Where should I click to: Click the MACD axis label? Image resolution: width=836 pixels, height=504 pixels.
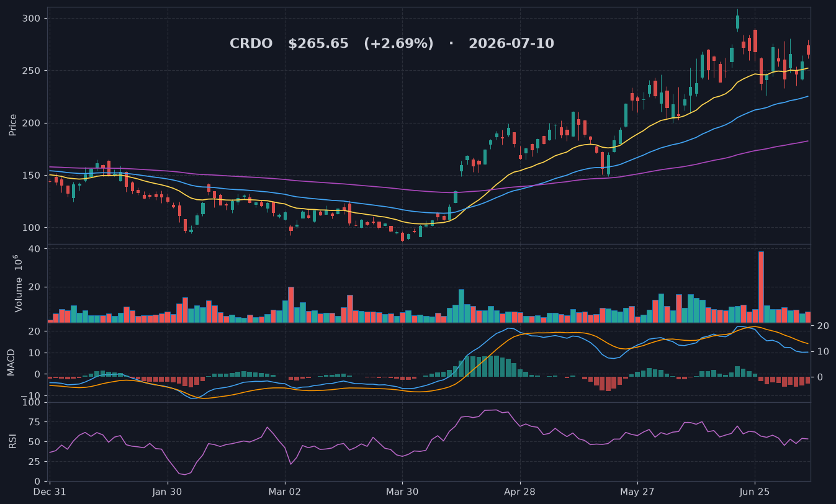11,362
